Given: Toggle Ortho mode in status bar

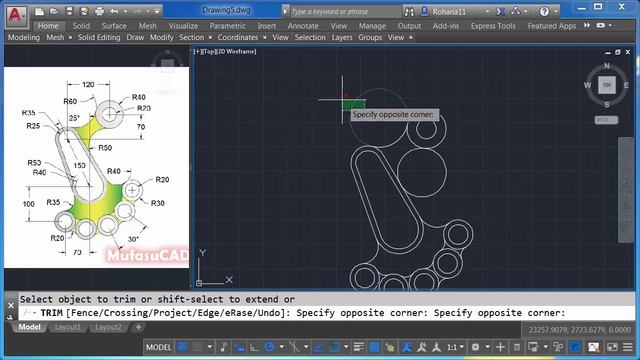Looking at the screenshot, I should [x=254, y=347].
